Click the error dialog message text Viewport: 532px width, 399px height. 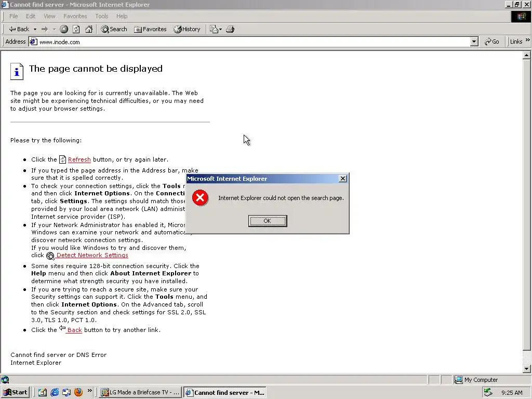(281, 198)
